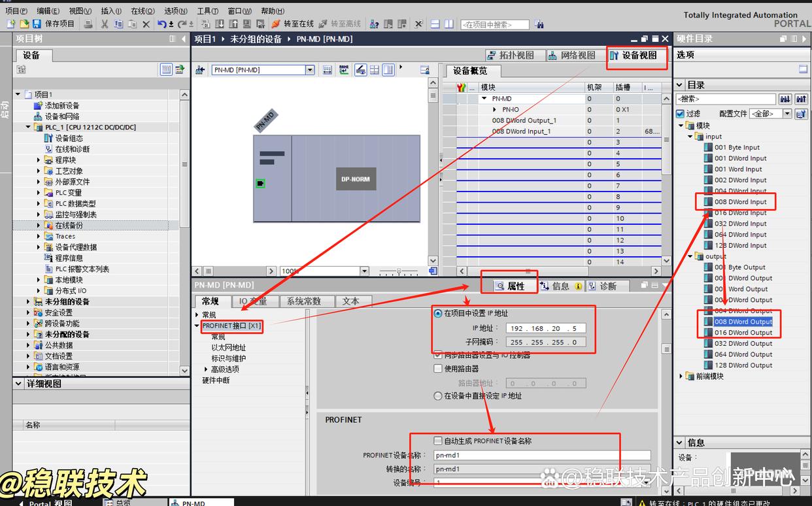Viewport: 812px width, 506px height.
Task: Open the 项目(P) menu
Action: coord(16,11)
